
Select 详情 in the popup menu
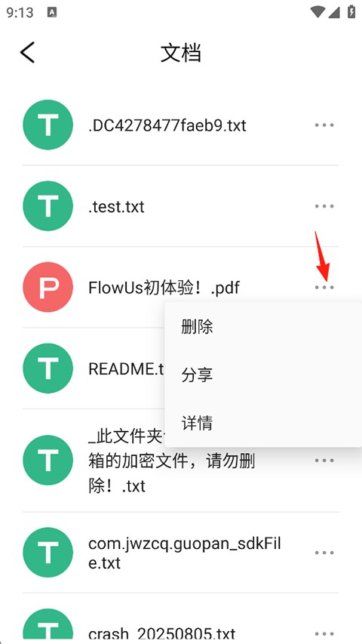(x=197, y=423)
